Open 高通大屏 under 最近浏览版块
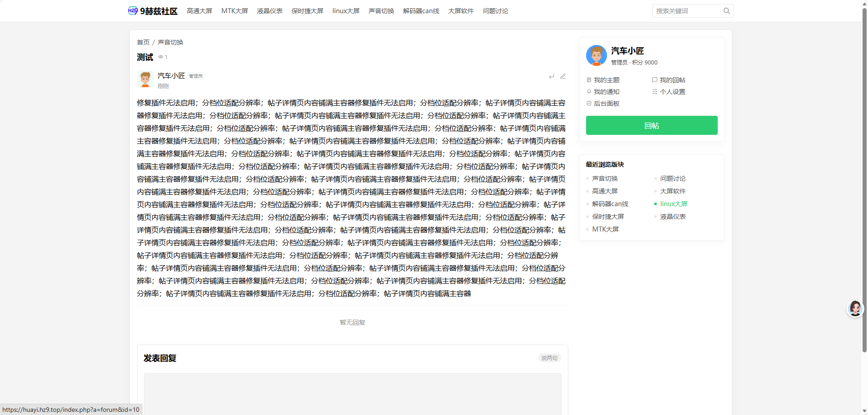The width and height of the screenshot is (868, 415). [605, 191]
